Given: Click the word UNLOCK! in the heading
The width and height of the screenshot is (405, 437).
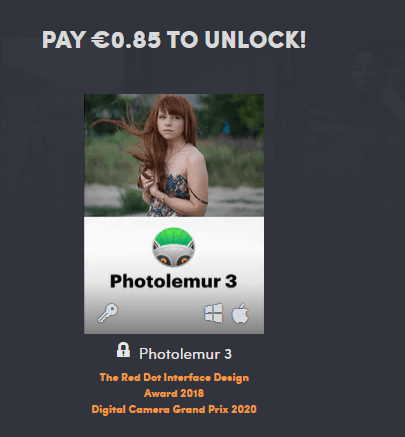Looking at the screenshot, I should [255, 40].
